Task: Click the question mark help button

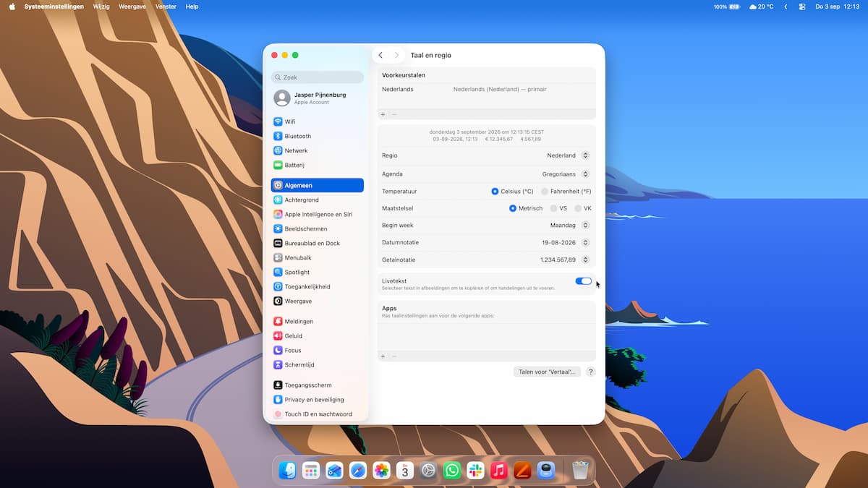Action: [591, 372]
